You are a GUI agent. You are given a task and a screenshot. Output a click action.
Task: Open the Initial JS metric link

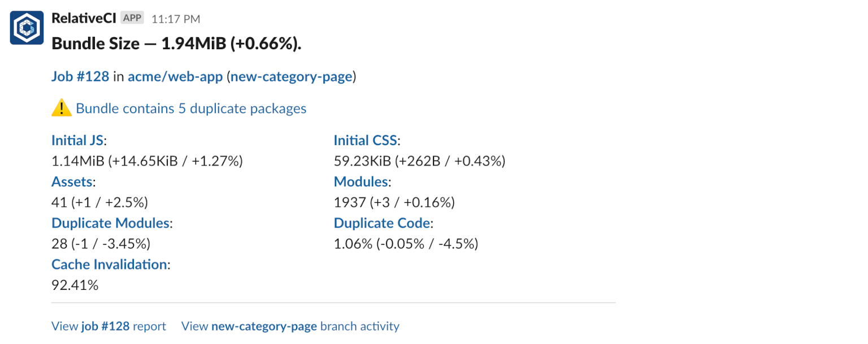(77, 140)
